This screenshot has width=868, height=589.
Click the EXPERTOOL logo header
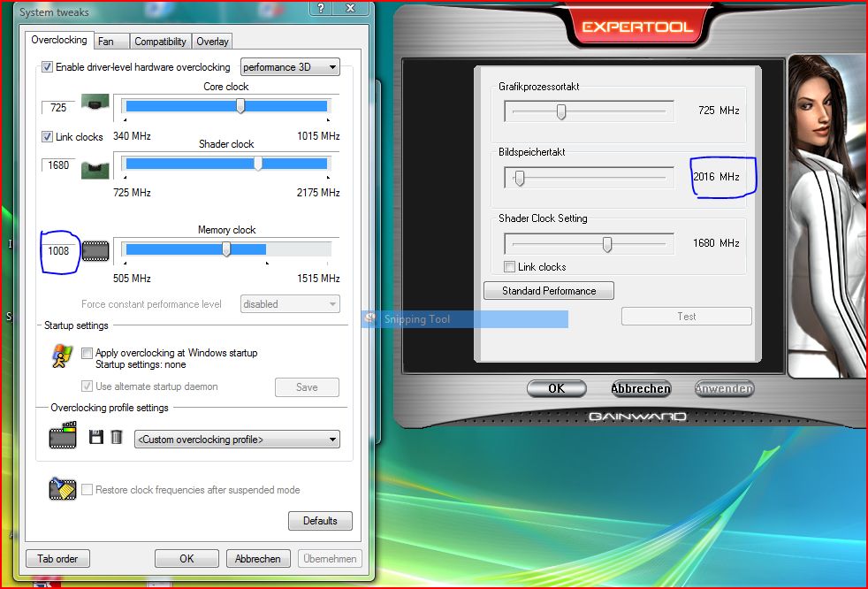(637, 27)
